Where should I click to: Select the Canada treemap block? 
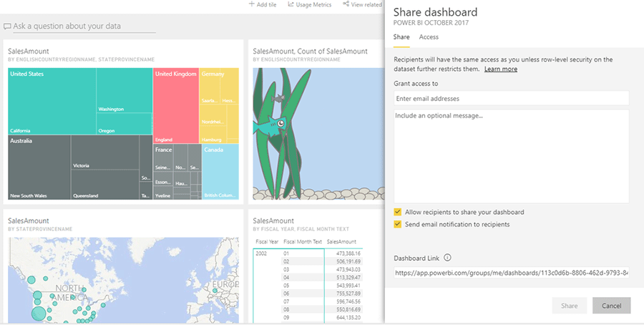coord(220,170)
